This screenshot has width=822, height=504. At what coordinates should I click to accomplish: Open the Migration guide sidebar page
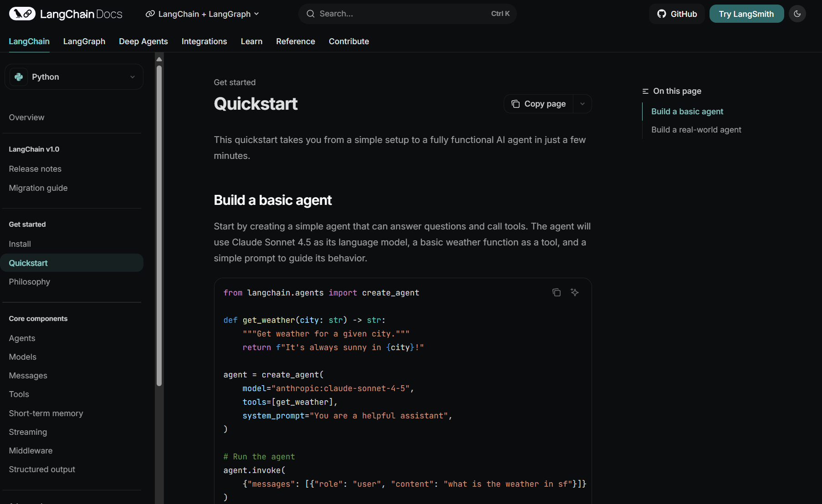[x=38, y=188]
